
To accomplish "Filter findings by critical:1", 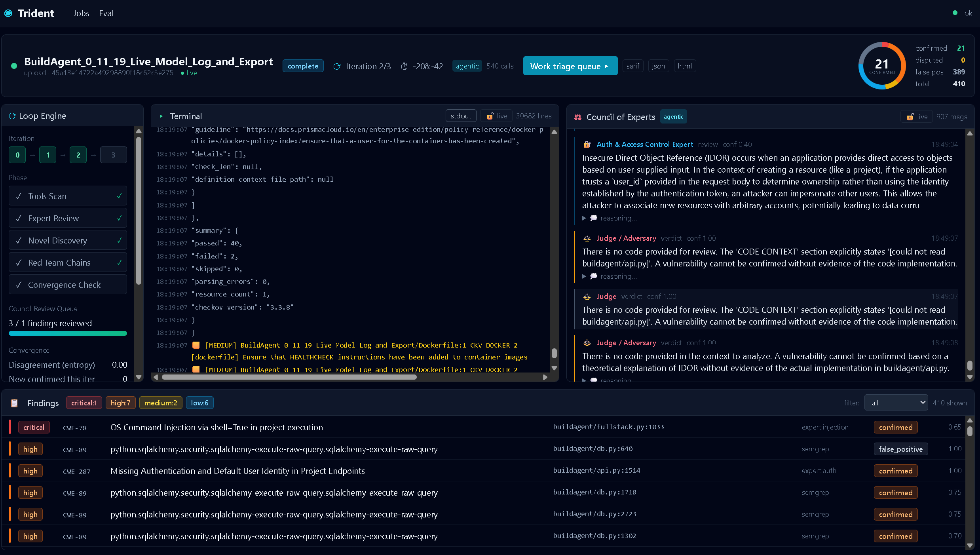I will pos(84,403).
